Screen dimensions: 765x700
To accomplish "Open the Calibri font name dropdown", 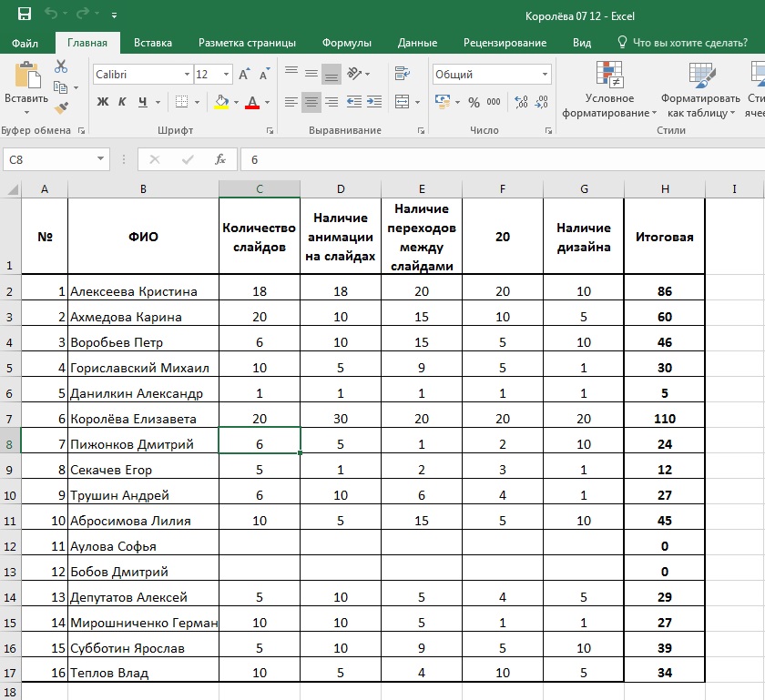I will coord(187,74).
